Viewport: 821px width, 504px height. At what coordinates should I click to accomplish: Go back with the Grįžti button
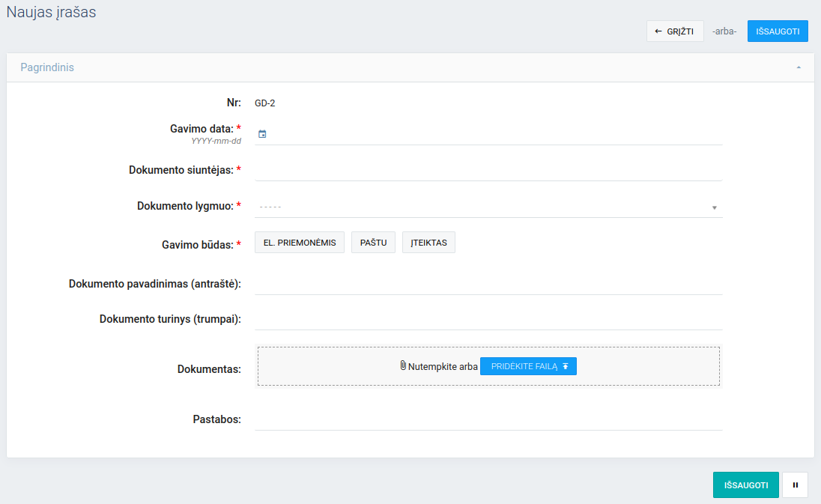point(674,31)
